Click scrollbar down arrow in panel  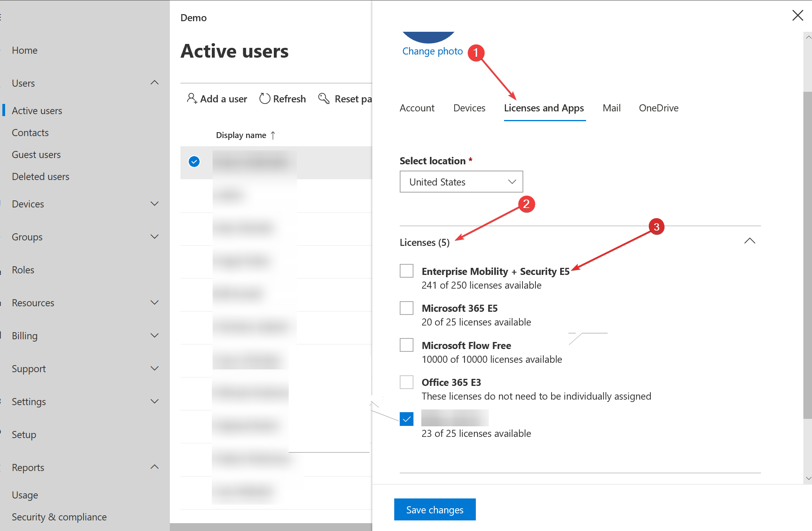coord(808,478)
